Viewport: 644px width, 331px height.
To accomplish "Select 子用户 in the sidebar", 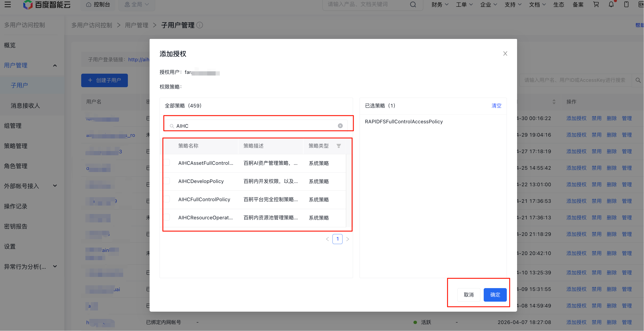I will point(19,86).
